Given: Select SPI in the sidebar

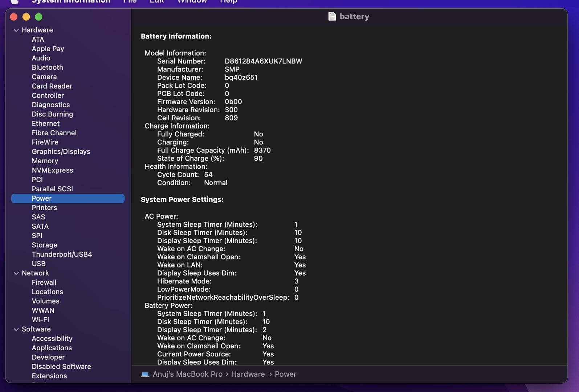Looking at the screenshot, I should pyautogui.click(x=37, y=236).
